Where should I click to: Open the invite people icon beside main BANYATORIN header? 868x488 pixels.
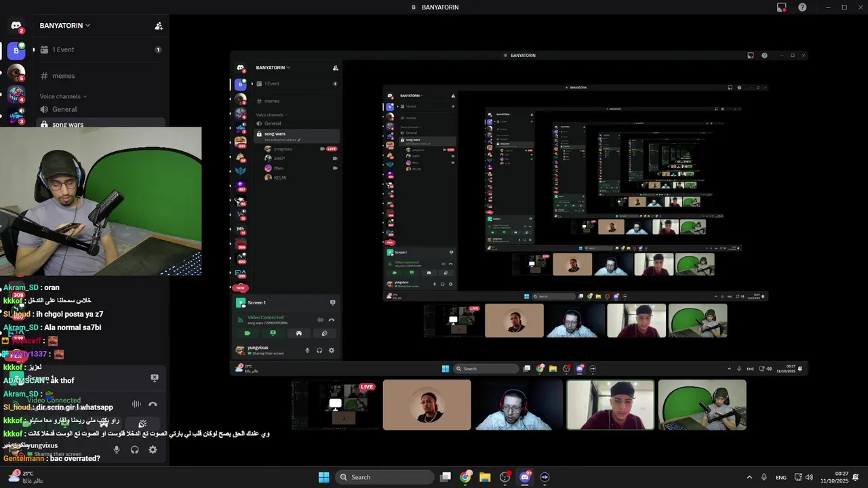pos(159,26)
